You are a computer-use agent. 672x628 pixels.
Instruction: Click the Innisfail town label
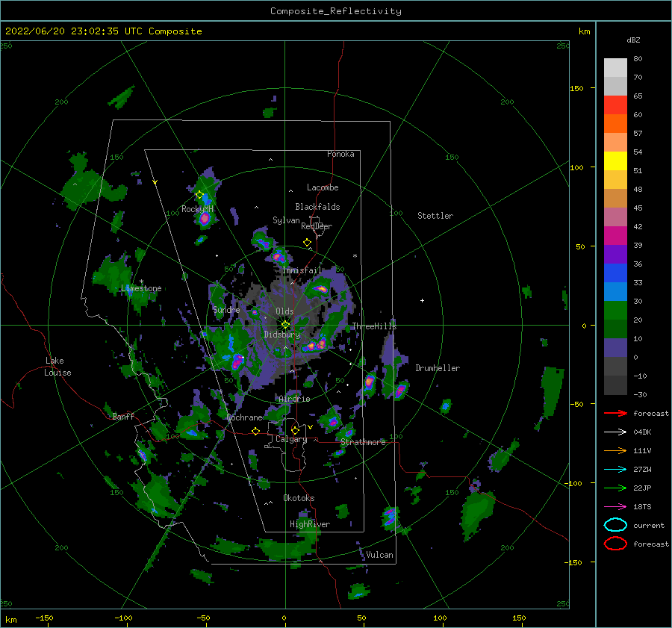pos(302,270)
